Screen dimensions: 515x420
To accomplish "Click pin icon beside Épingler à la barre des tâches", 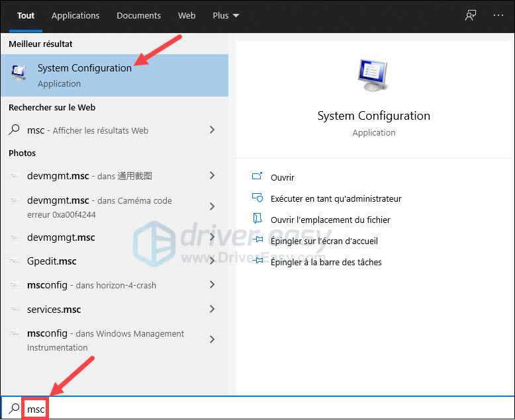I will pos(257,261).
